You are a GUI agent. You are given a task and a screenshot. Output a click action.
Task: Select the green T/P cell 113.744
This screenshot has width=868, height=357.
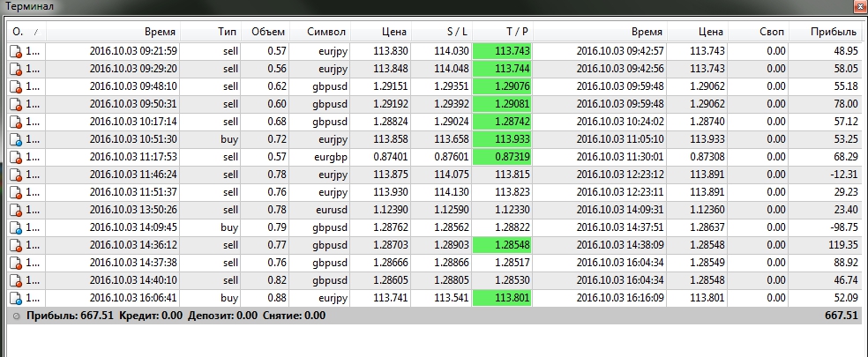click(x=502, y=69)
